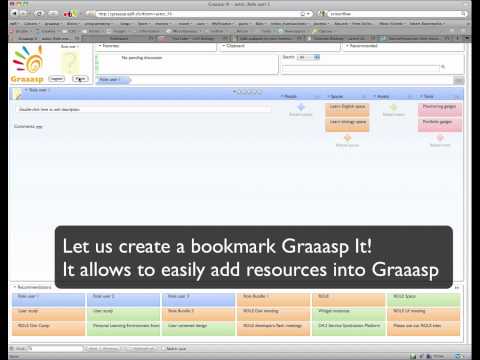Collapse the bottom Recommendations panel
480x360 pixels.
tap(15, 287)
